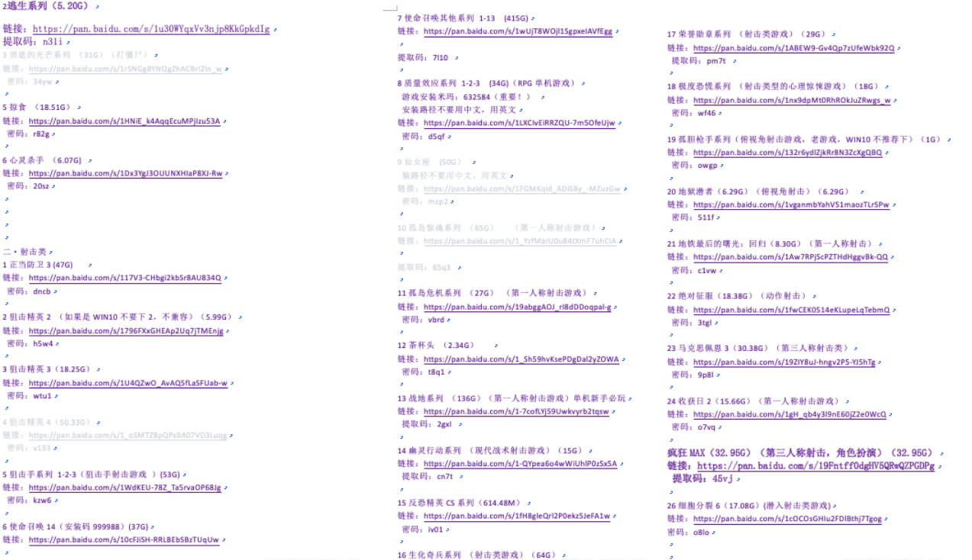Viewport: 972px width, 560px height.
Task: Open the 使命召唤其他系列 1-13 link
Action: [518, 31]
